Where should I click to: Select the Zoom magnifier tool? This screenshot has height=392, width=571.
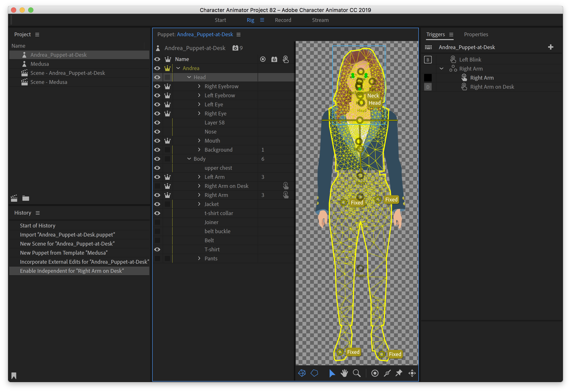pyautogui.click(x=357, y=373)
